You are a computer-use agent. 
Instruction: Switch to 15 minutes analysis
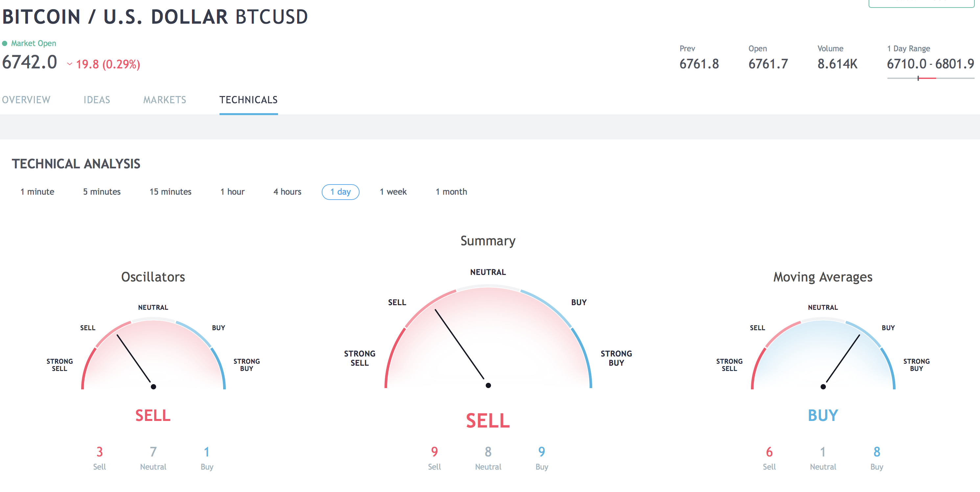(170, 191)
